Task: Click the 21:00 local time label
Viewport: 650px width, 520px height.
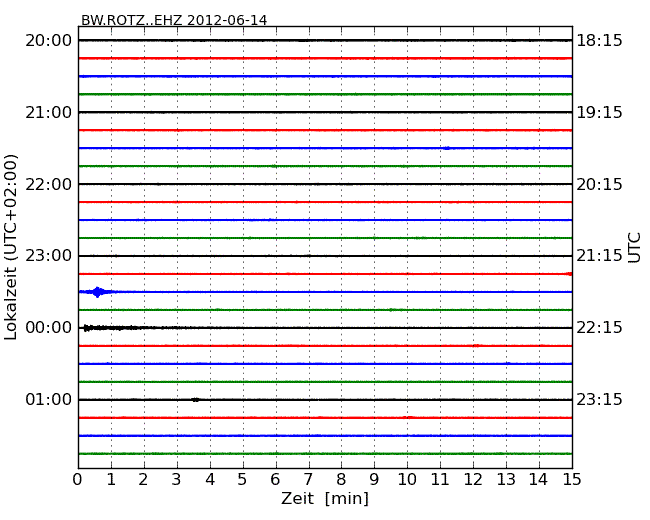Action: click(49, 112)
